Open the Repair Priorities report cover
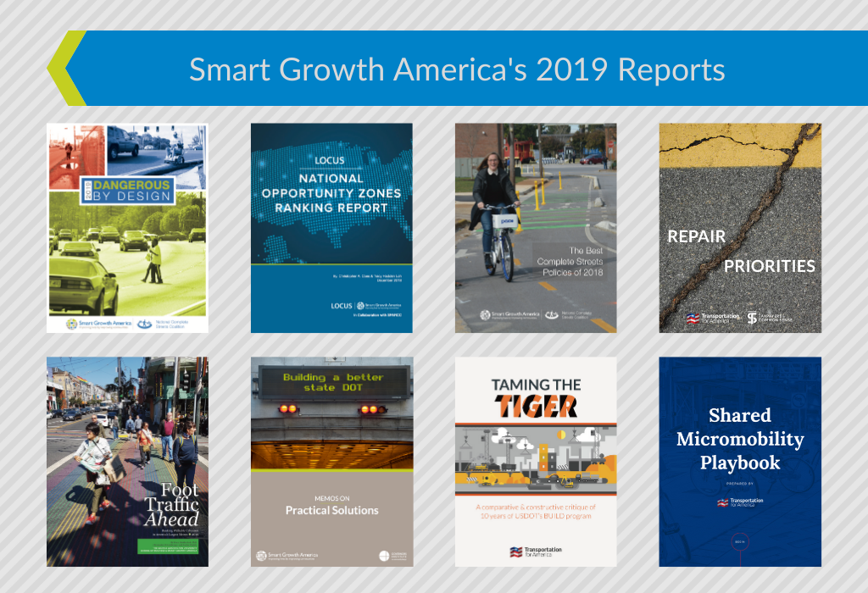The width and height of the screenshot is (868, 593). coord(740,229)
